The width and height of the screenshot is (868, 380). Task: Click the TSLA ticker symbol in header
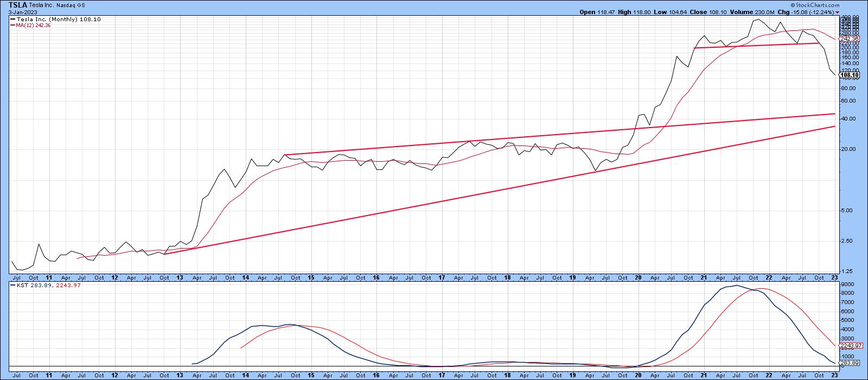pyautogui.click(x=17, y=4)
